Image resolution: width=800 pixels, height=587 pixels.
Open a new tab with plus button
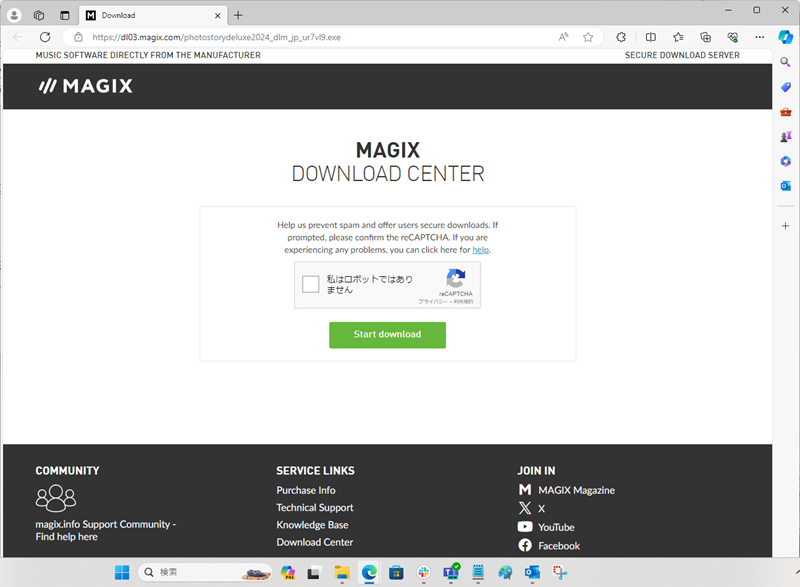tap(238, 15)
